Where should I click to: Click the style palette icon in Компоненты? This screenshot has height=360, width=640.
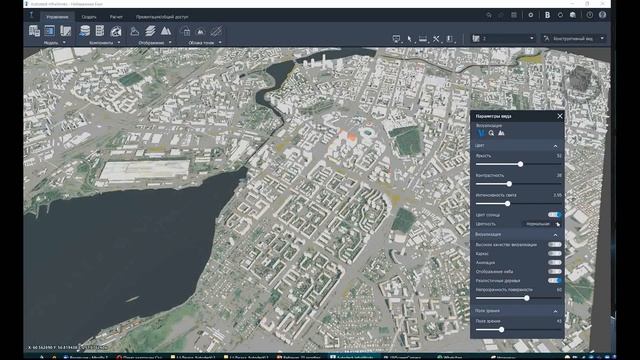click(x=116, y=31)
